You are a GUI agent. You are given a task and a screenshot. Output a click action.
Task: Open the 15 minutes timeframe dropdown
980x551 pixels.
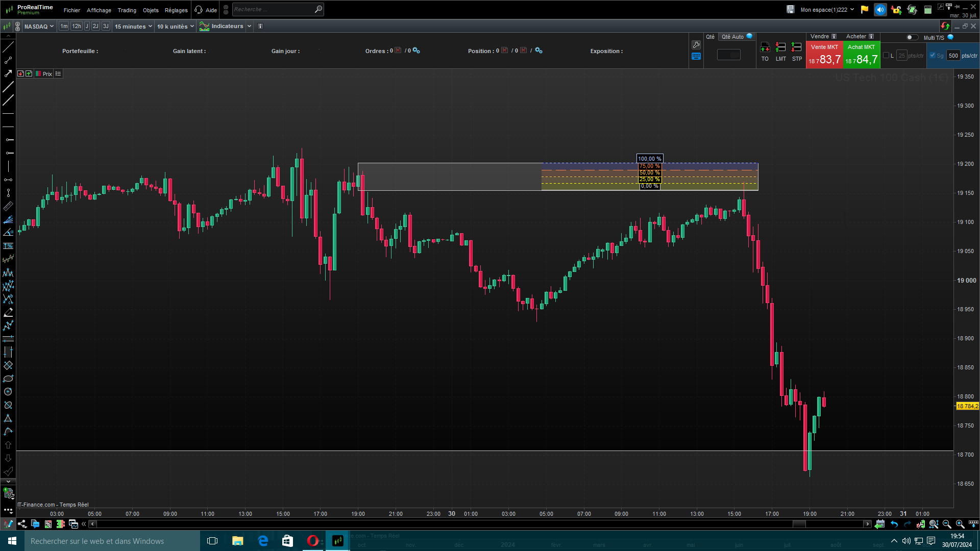click(x=133, y=26)
